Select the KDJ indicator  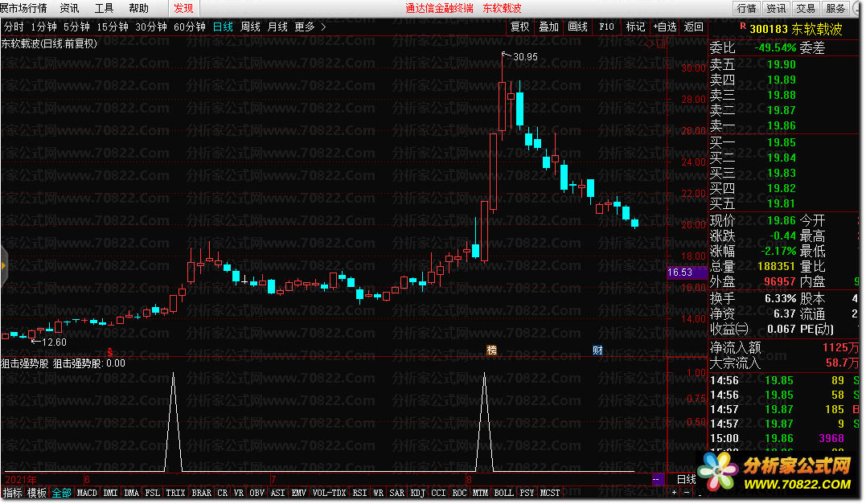pyautogui.click(x=417, y=493)
